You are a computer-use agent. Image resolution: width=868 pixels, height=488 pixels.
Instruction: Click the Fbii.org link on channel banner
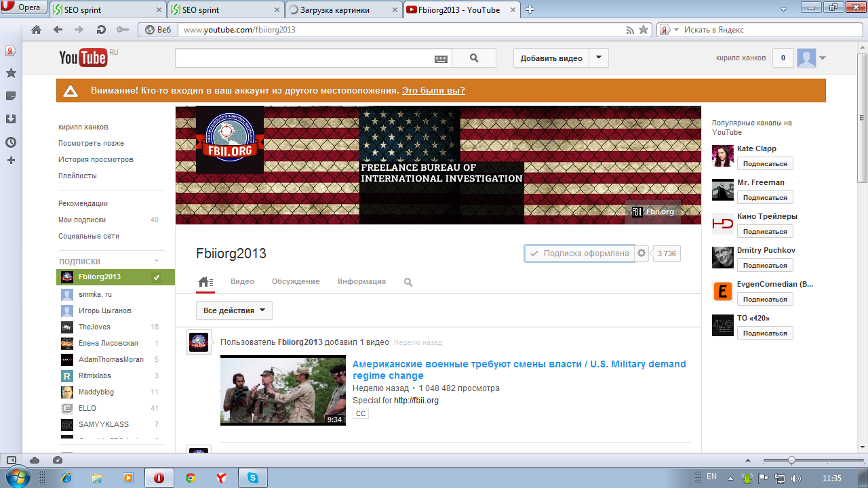point(653,211)
